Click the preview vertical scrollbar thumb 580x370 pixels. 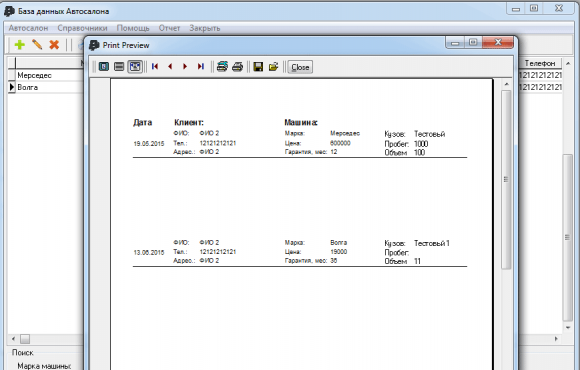point(506,179)
